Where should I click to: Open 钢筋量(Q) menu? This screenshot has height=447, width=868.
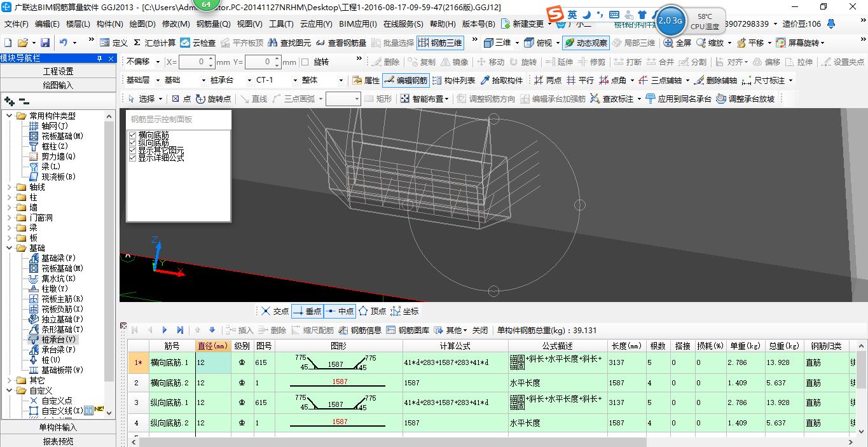[213, 24]
